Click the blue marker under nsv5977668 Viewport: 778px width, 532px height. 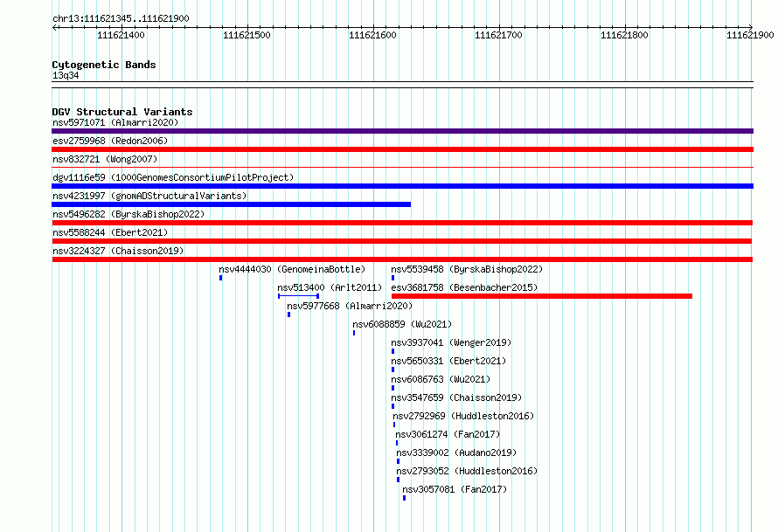[x=288, y=314]
